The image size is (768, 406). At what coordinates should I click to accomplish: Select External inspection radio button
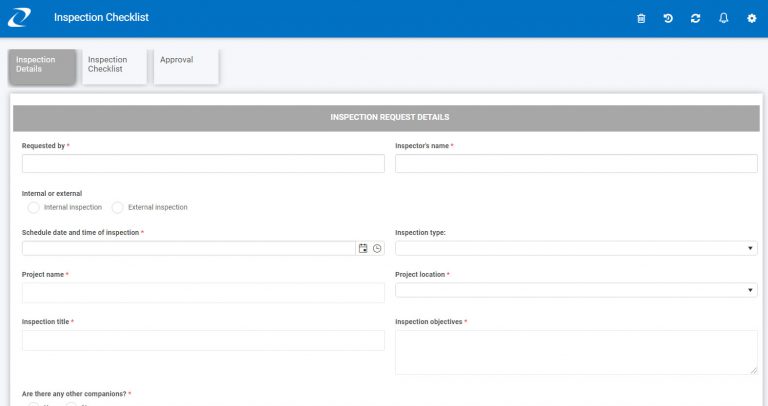[118, 208]
